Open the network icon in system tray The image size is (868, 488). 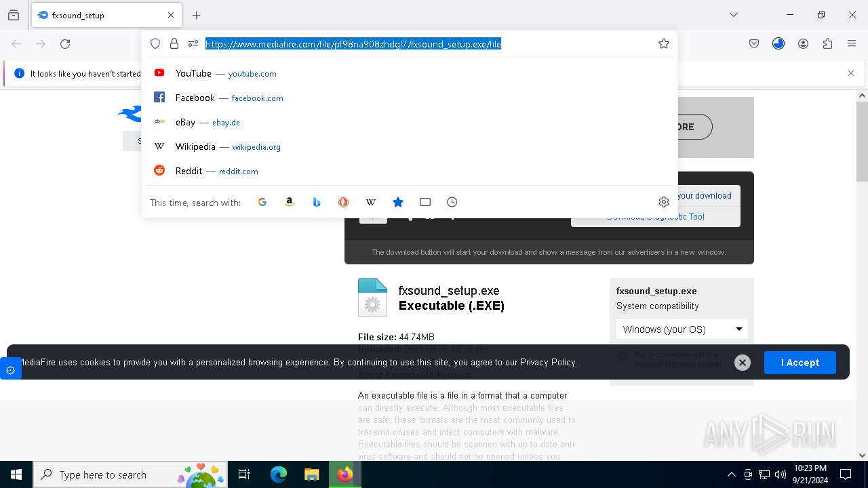click(764, 474)
